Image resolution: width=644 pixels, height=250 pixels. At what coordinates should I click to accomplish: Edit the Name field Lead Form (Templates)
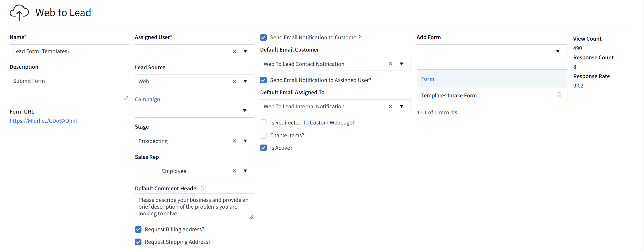69,51
